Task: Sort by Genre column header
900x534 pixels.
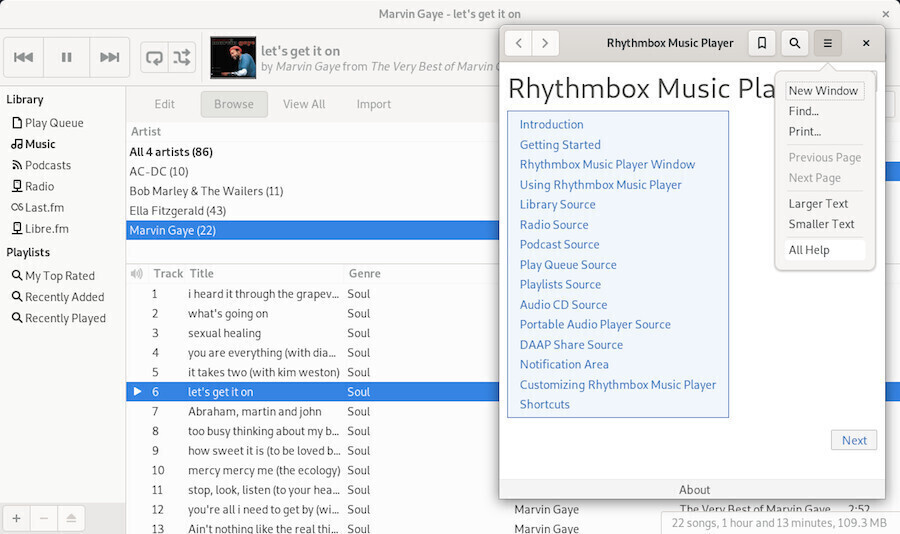Action: (x=364, y=274)
